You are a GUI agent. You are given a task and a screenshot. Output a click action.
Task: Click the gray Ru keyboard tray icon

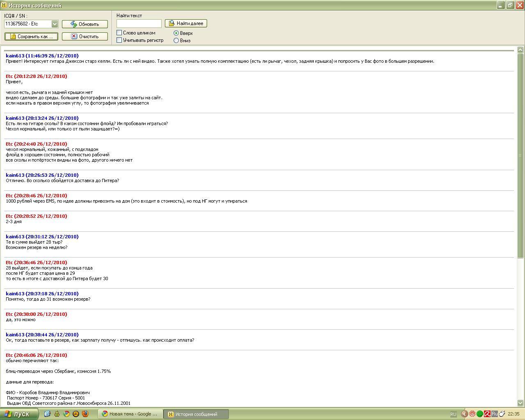(494, 414)
